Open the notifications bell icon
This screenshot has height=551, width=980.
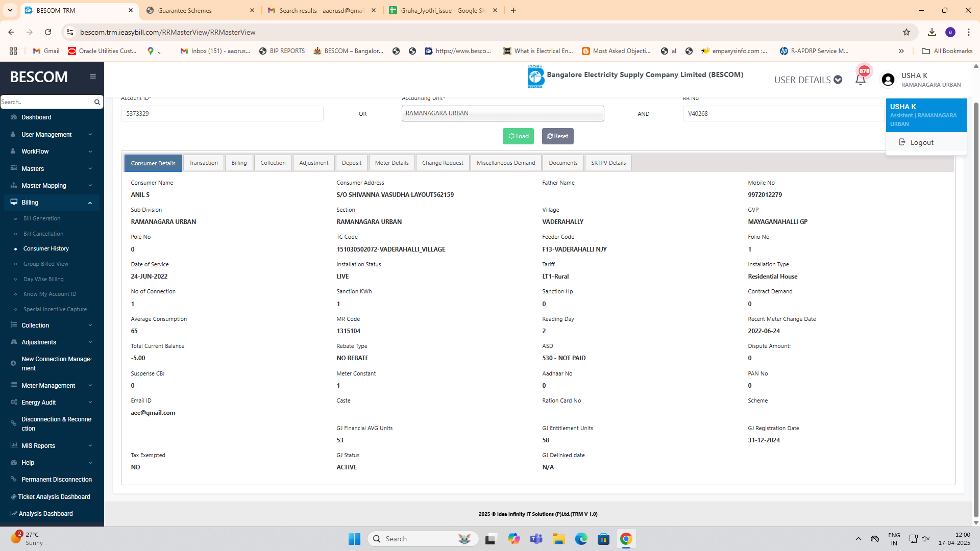coord(860,80)
